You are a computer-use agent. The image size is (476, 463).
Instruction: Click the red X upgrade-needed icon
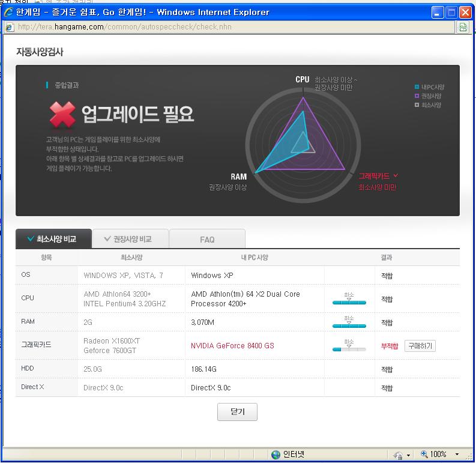[x=62, y=115]
